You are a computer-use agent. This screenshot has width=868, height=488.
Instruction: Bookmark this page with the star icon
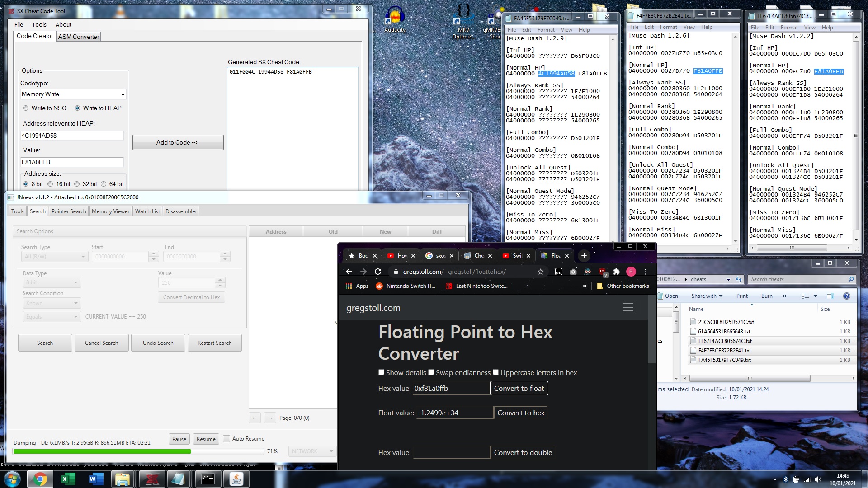[x=540, y=272]
